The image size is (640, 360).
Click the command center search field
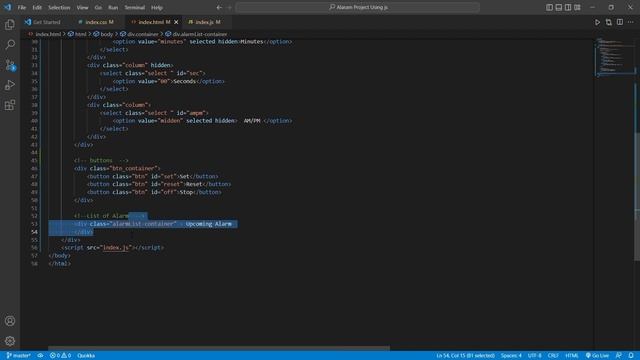pyautogui.click(x=358, y=7)
